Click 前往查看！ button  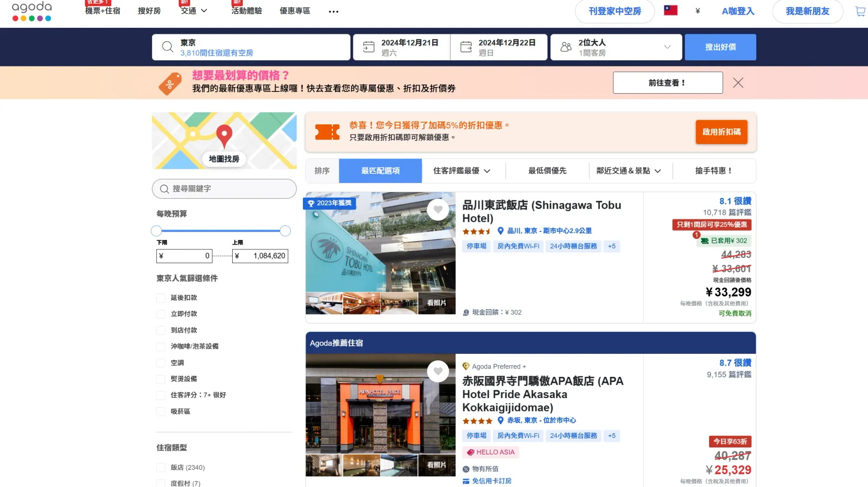tap(667, 82)
